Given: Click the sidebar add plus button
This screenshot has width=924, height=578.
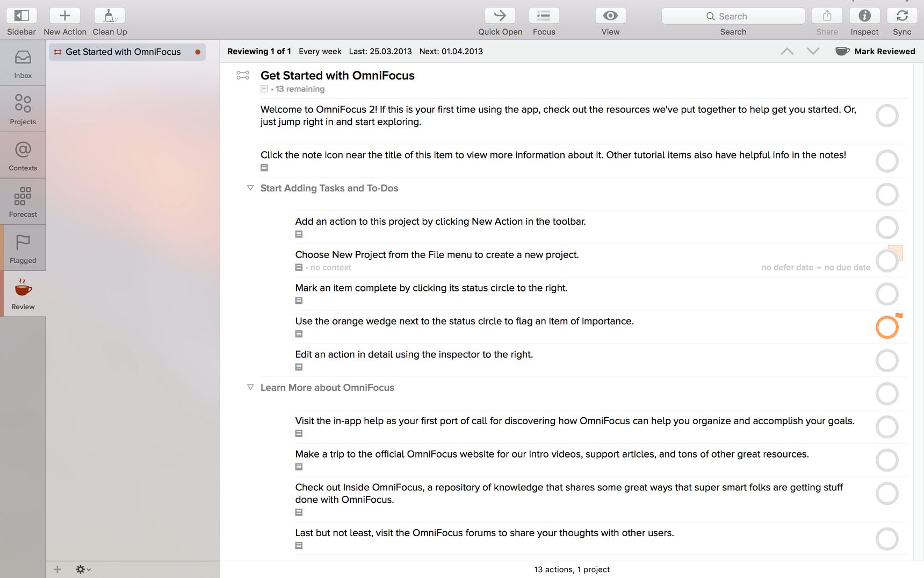Looking at the screenshot, I should [x=57, y=569].
